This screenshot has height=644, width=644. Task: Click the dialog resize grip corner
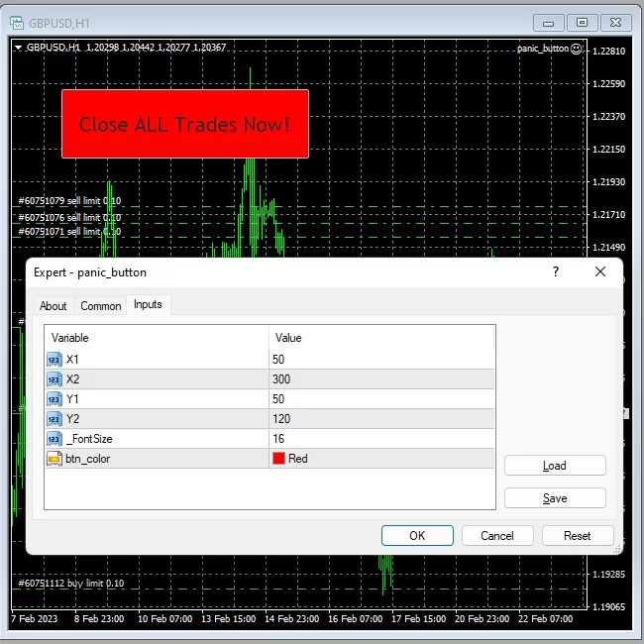point(617,550)
